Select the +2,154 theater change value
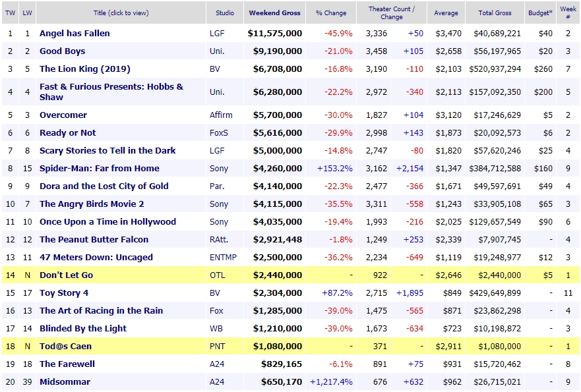Screen dimensions: 581x392 coord(410,169)
